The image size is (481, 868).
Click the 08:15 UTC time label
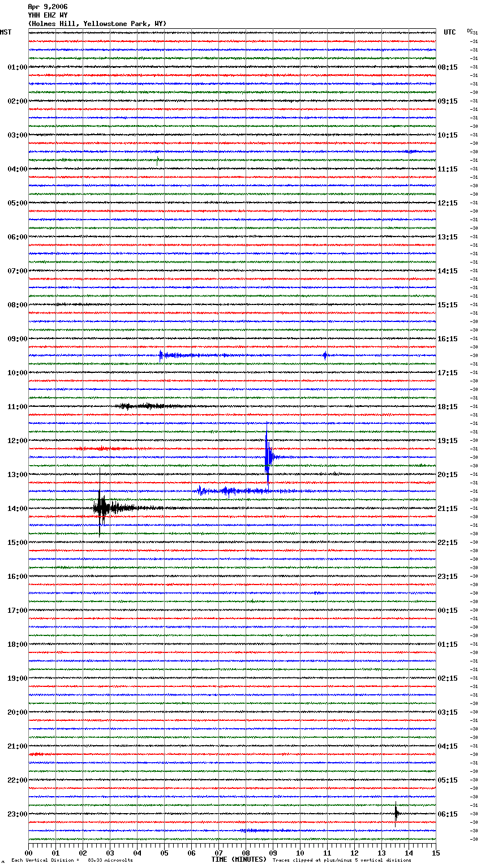point(448,67)
